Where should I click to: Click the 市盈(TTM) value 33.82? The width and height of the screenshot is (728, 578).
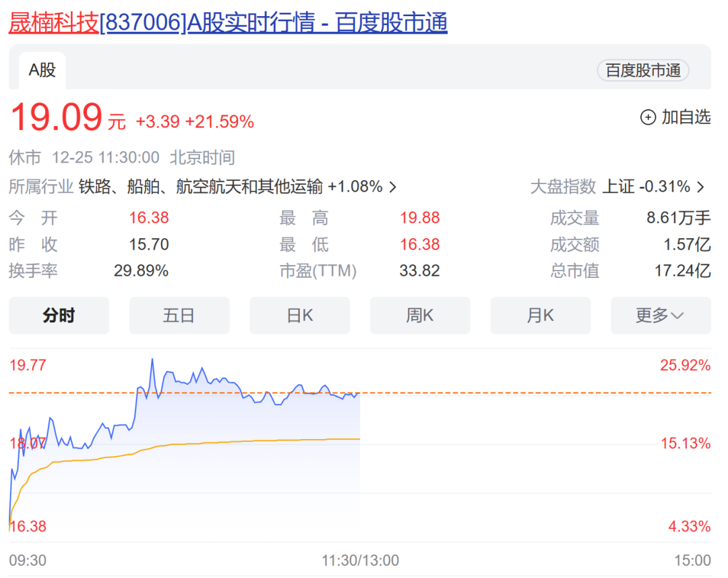(x=420, y=271)
